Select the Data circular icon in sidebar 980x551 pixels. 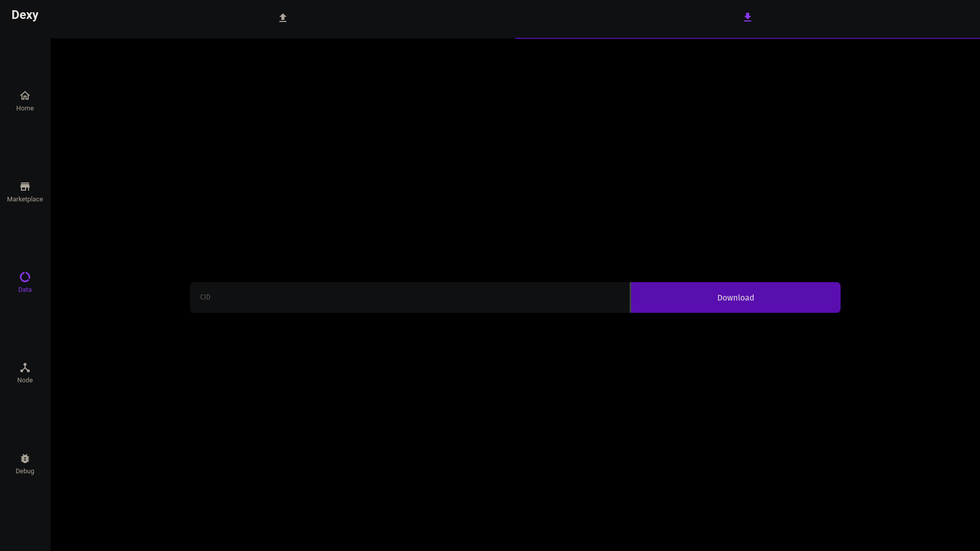coord(25,277)
